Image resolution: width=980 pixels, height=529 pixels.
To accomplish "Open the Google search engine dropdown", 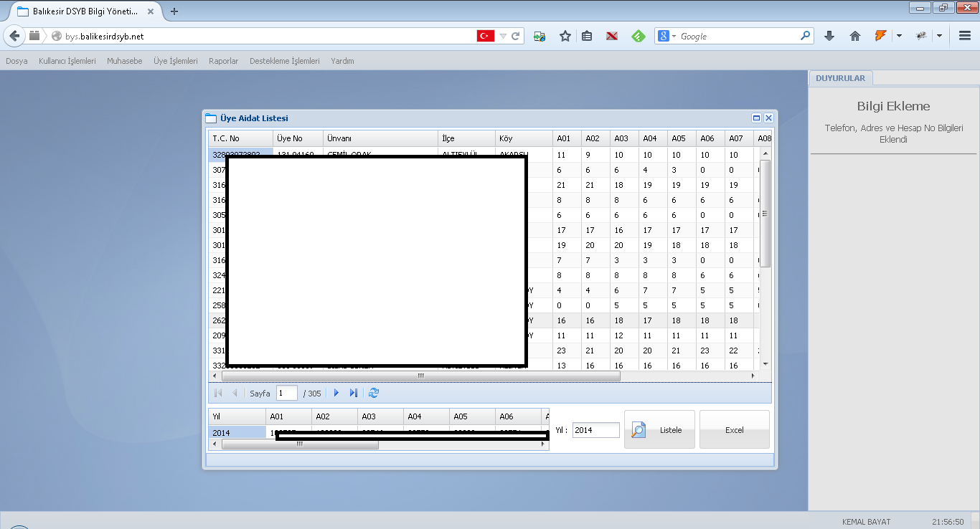I will point(667,36).
